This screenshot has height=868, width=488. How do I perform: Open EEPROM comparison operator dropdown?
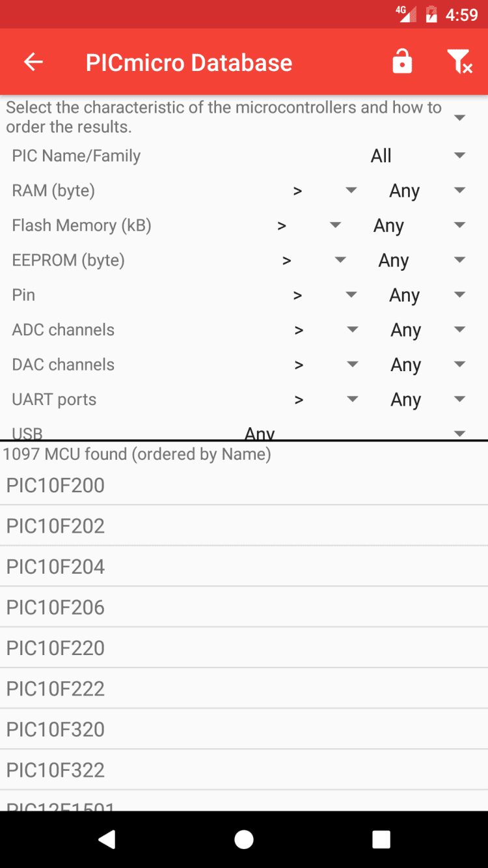pos(314,260)
